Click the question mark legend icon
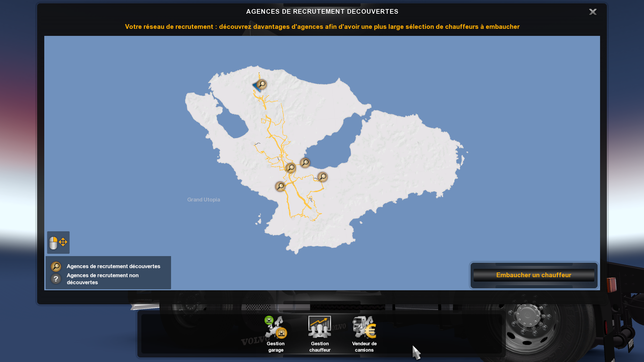 tap(56, 279)
